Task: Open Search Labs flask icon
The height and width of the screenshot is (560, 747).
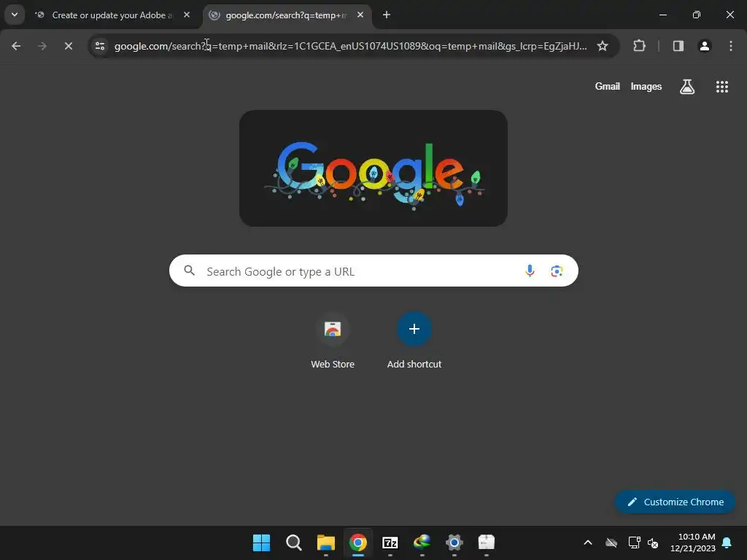Action: [x=687, y=87]
